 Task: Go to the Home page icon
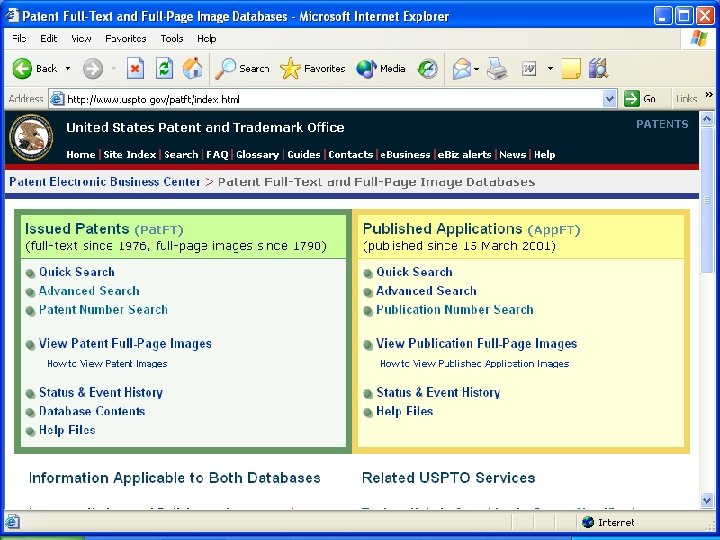193,68
